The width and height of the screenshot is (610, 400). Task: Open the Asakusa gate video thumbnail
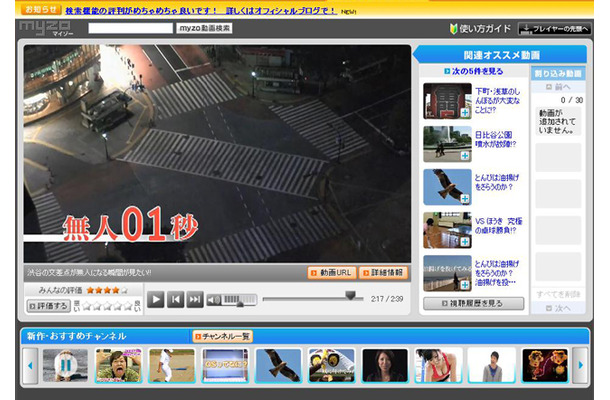[x=447, y=101]
